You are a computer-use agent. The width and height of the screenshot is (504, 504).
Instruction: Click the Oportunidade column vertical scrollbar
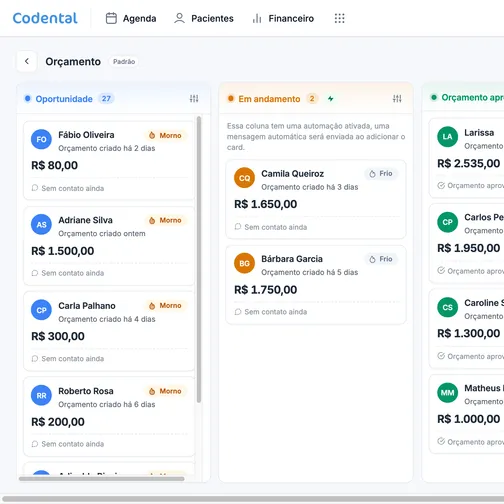[x=199, y=259]
